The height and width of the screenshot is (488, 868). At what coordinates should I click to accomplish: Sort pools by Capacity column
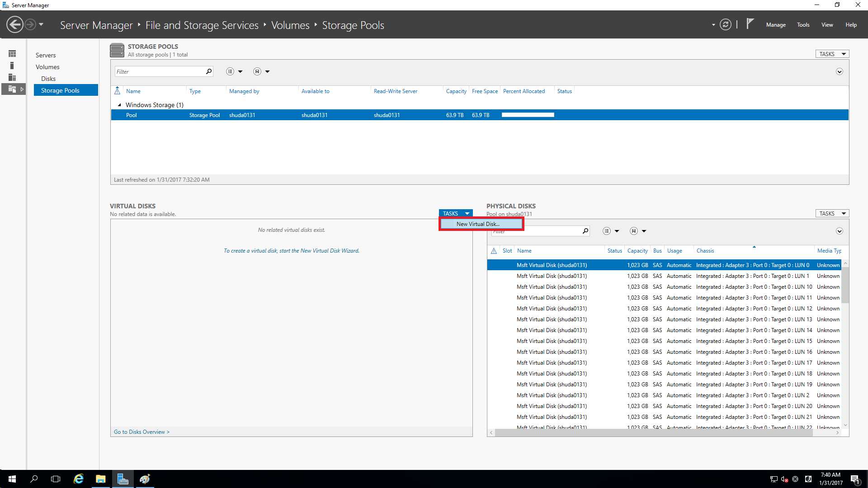[x=456, y=91]
